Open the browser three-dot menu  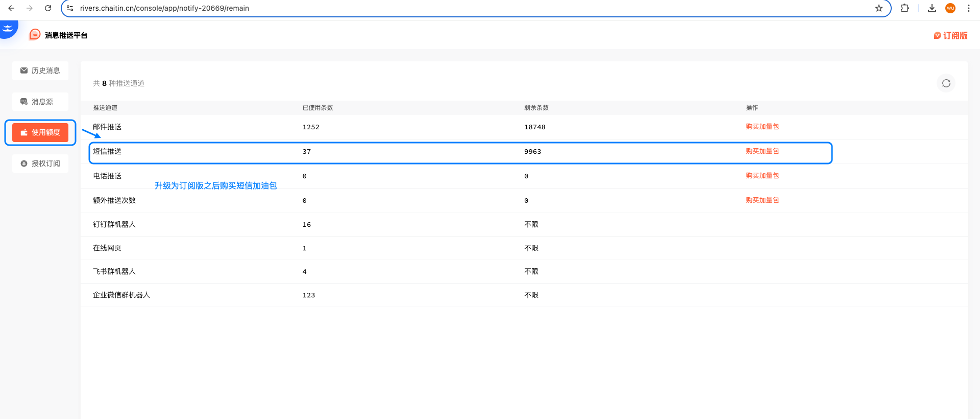point(968,8)
